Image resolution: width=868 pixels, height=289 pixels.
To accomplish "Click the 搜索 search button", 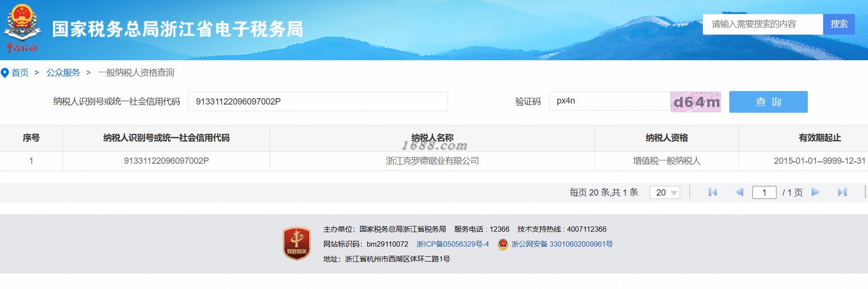I will point(839,24).
